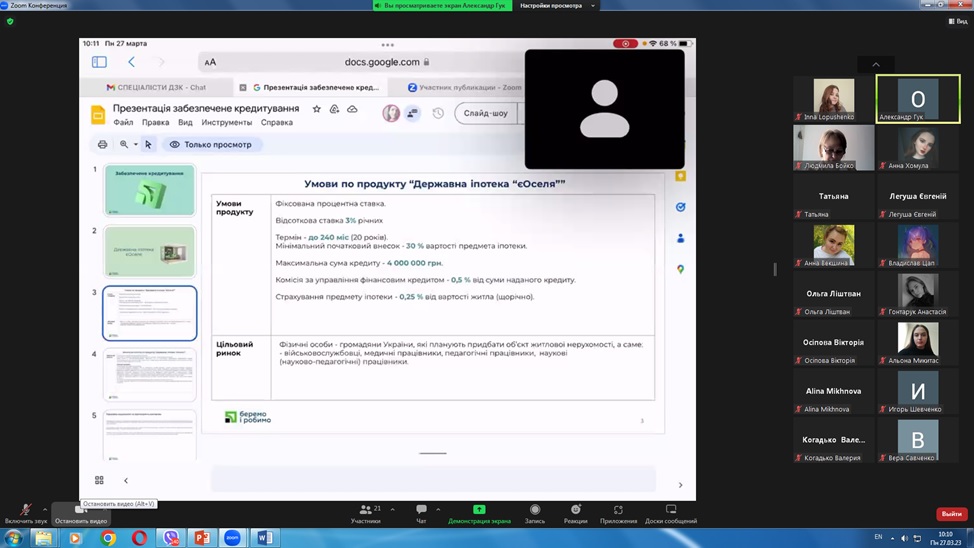Click the Слайд-шоу button
This screenshot has height=548, width=974.
point(486,113)
